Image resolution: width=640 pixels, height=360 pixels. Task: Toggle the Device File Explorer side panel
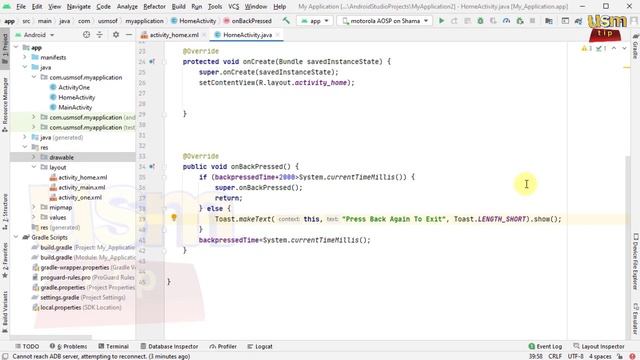636,262
